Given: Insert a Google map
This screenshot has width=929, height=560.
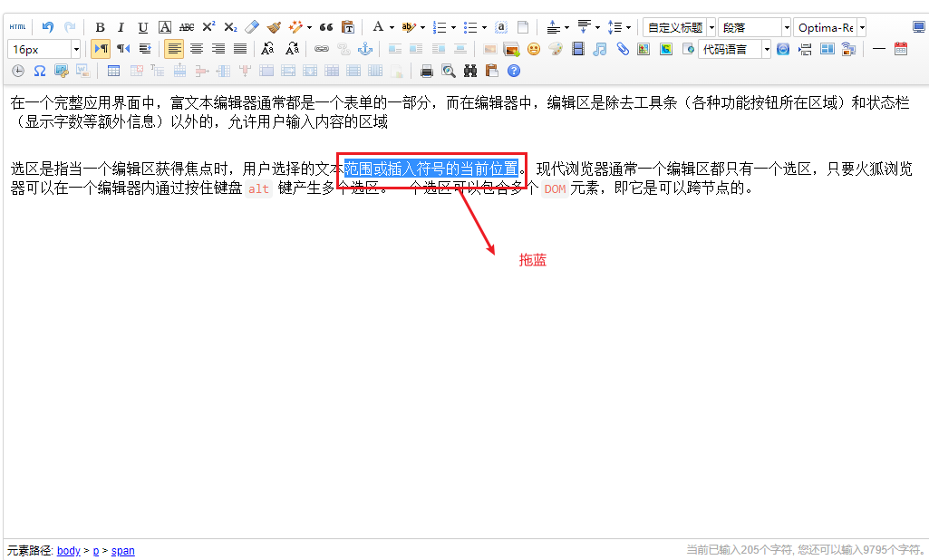Looking at the screenshot, I should [666, 49].
